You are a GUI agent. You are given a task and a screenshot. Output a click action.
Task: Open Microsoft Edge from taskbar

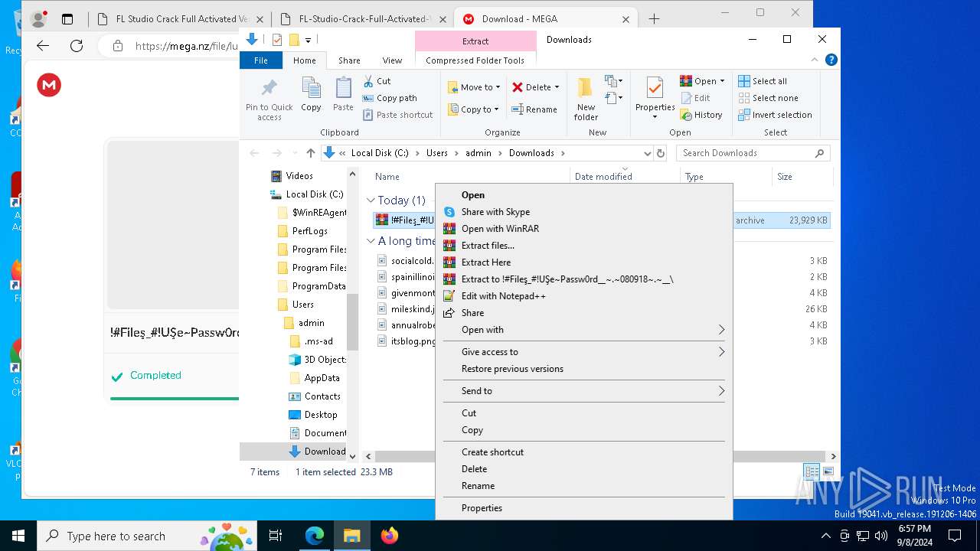[x=315, y=536]
